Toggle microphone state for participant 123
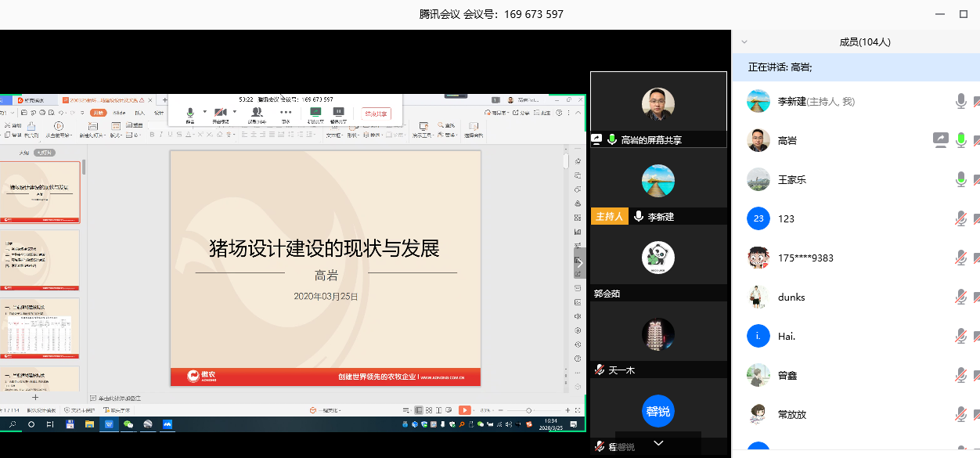Viewport: 980px width, 458px height. tap(960, 218)
